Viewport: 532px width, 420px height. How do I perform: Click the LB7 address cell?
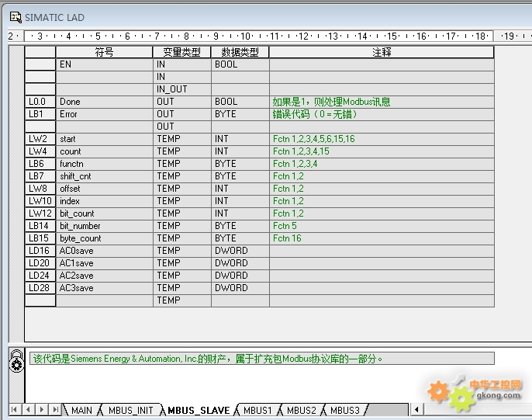coord(40,176)
